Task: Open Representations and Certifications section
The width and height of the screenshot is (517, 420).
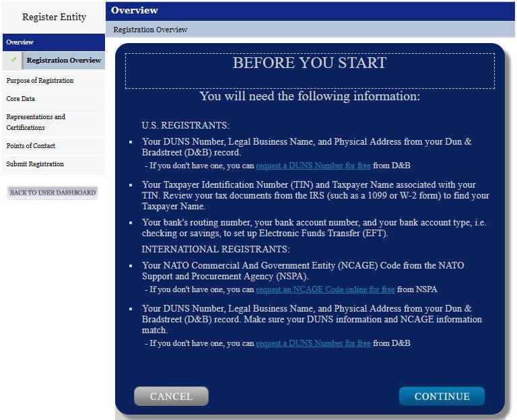Action: pyautogui.click(x=54, y=122)
